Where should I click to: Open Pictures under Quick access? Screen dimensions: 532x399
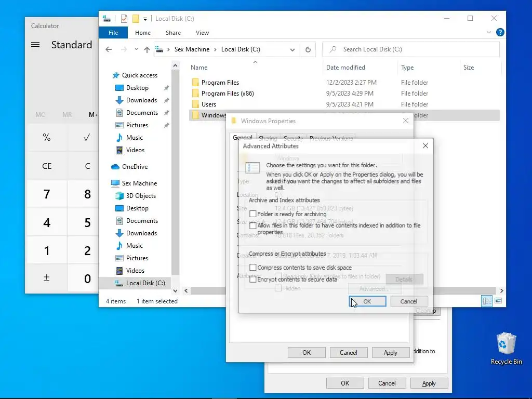(137, 125)
